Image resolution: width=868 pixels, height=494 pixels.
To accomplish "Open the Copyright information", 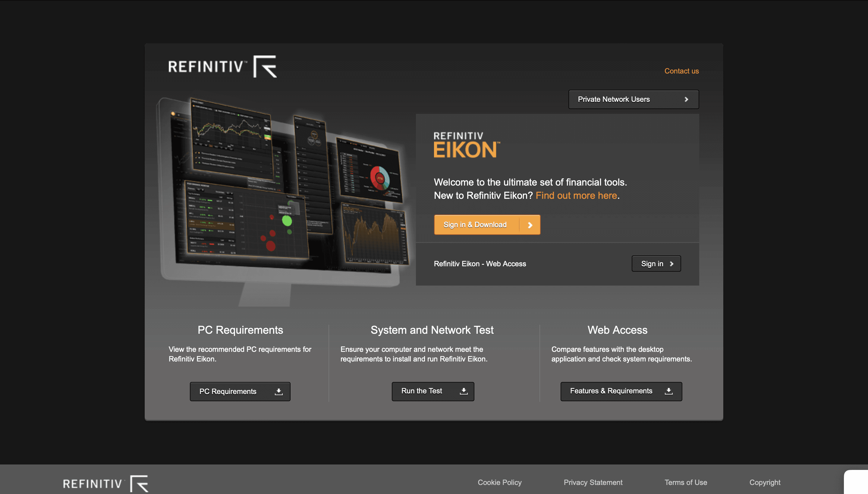I will [x=765, y=482].
